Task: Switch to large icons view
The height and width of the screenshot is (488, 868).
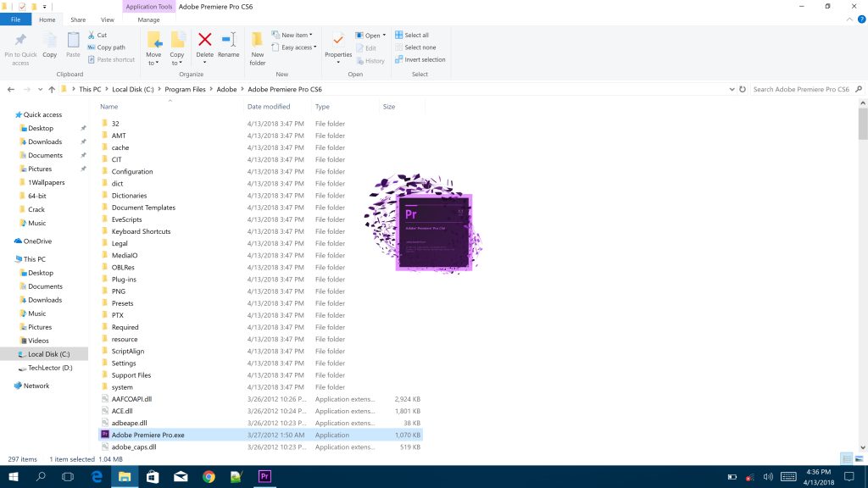Action: coord(860,458)
